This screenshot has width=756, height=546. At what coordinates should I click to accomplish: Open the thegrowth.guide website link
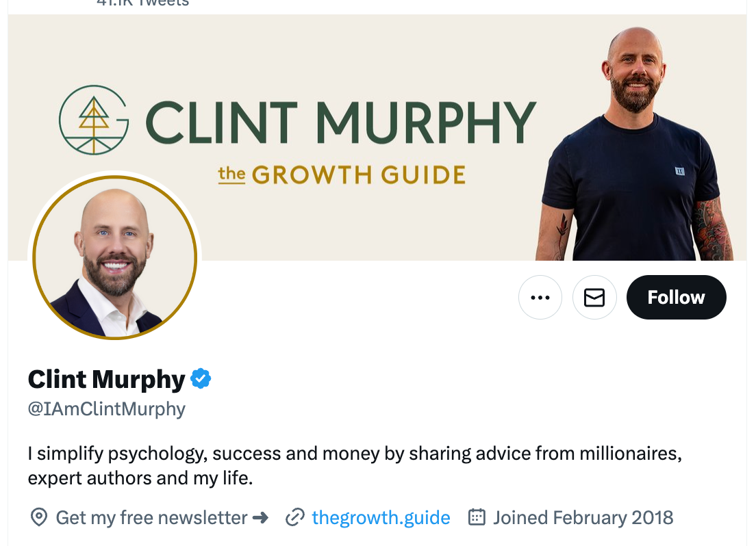pos(381,518)
